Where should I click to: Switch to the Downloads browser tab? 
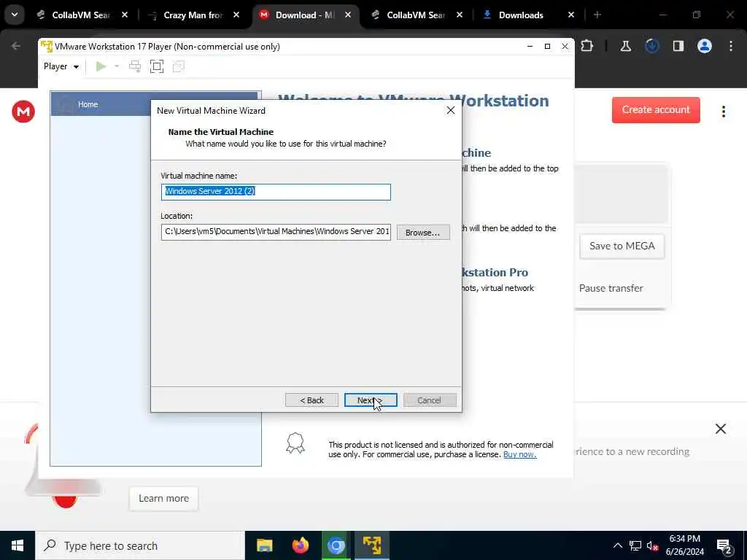(x=521, y=15)
